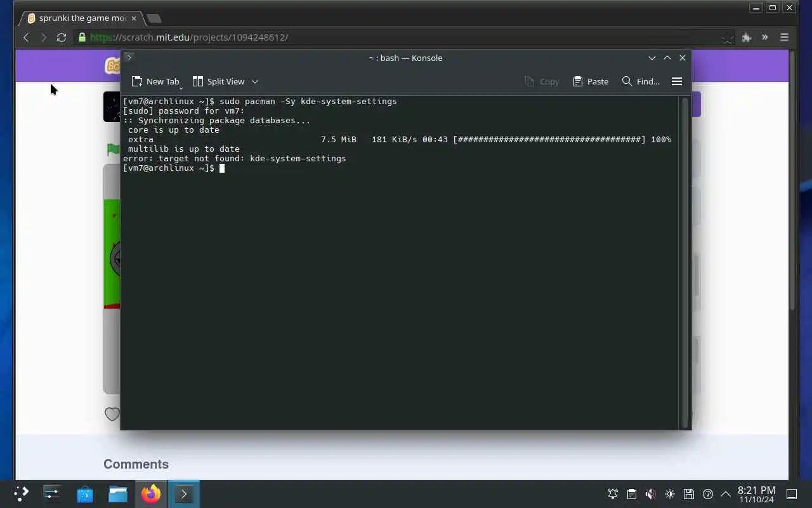Minimize the Konsole window
This screenshot has width=812, height=508.
pyautogui.click(x=652, y=58)
